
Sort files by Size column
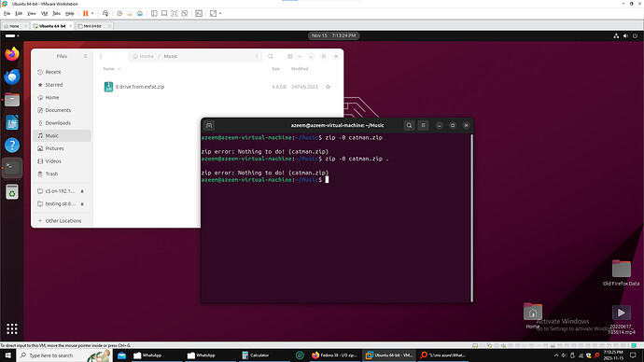coord(275,68)
